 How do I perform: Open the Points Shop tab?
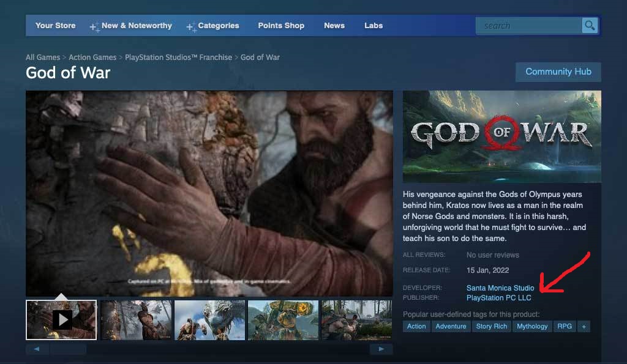(281, 26)
